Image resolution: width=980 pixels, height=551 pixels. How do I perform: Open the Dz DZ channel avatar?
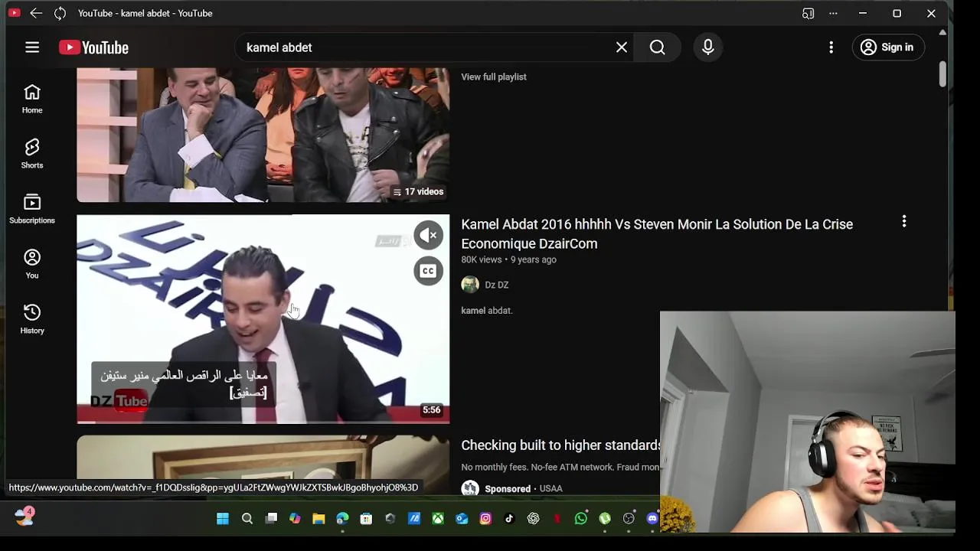pyautogui.click(x=470, y=285)
